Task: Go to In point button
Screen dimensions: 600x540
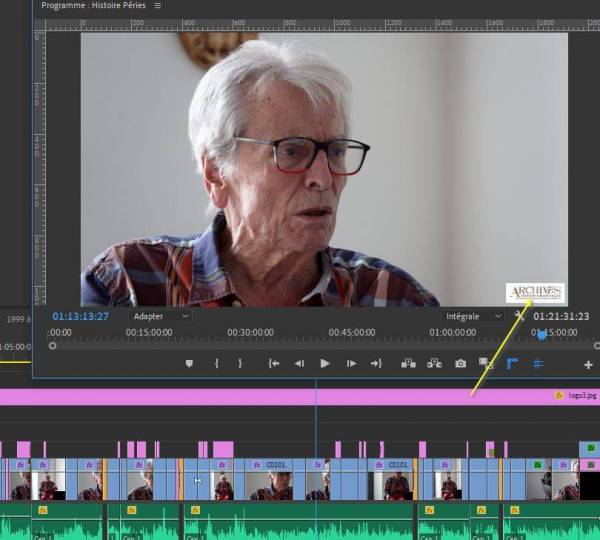Action: 273,364
